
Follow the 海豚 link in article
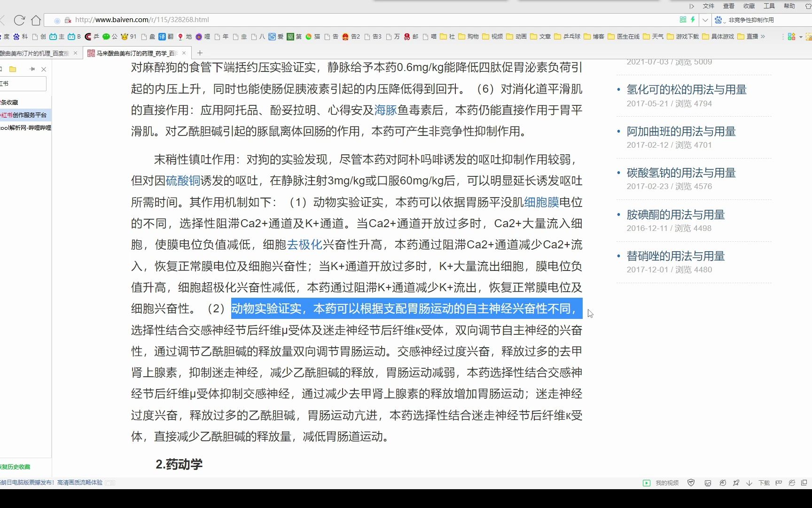tap(385, 110)
